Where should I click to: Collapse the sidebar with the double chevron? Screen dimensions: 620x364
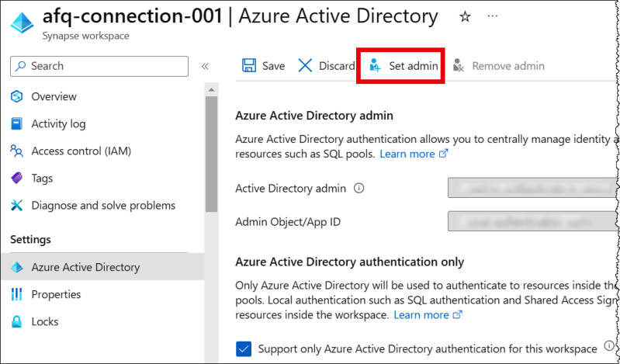coord(205,66)
